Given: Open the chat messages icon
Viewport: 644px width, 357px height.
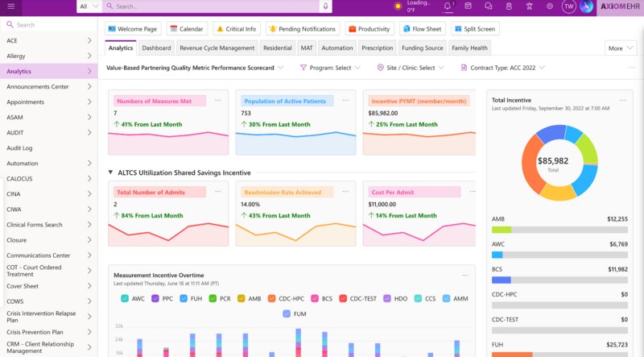Looking at the screenshot, I should (x=489, y=6).
